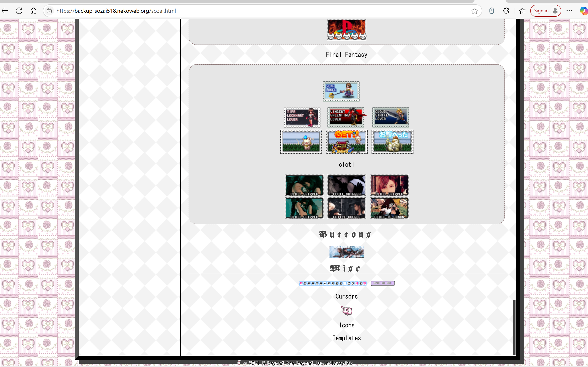Select the Battle Couple stamp

347,208
